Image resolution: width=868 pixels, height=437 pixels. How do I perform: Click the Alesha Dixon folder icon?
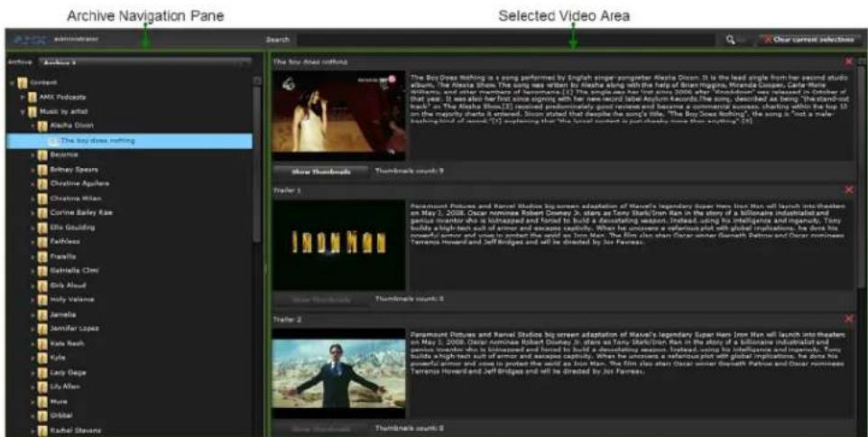[42, 126]
